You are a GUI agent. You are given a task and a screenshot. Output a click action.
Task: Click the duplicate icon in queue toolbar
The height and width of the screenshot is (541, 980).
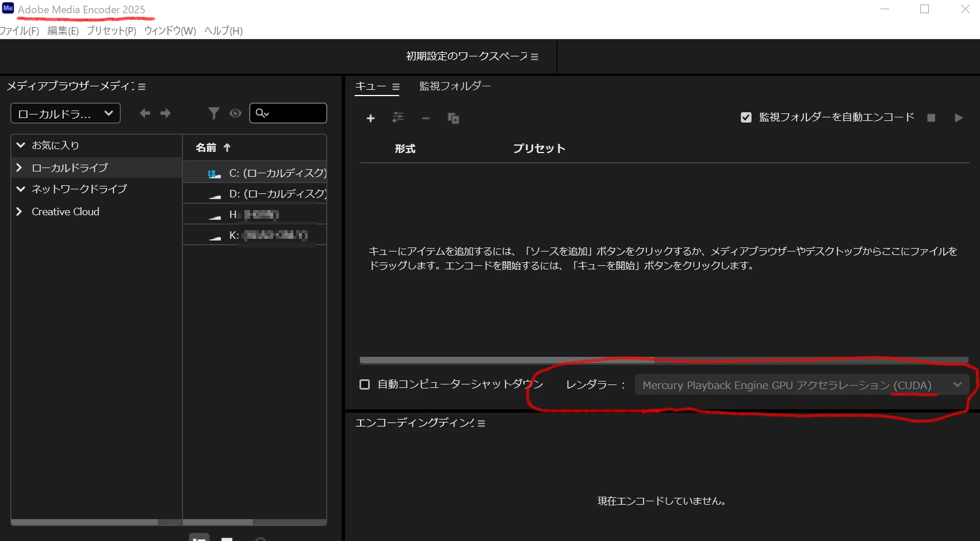(x=453, y=118)
